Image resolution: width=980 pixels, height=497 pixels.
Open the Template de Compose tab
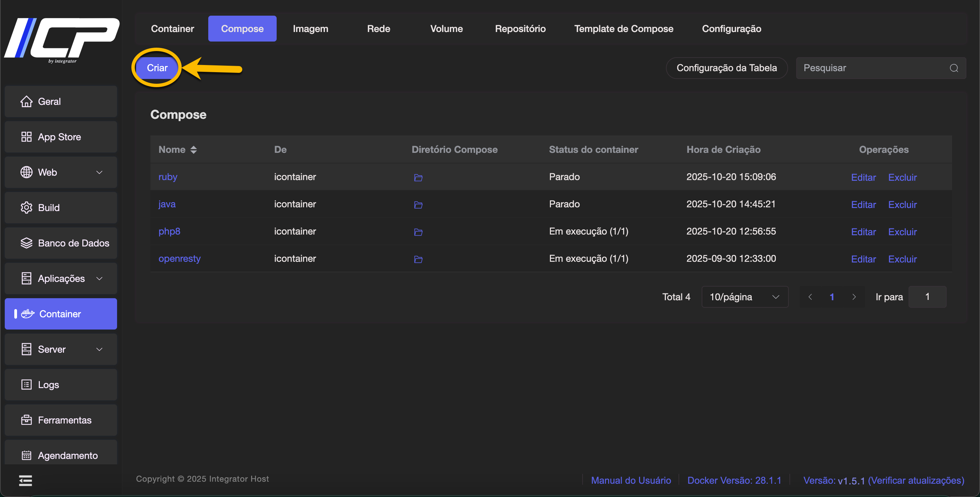[x=623, y=29]
